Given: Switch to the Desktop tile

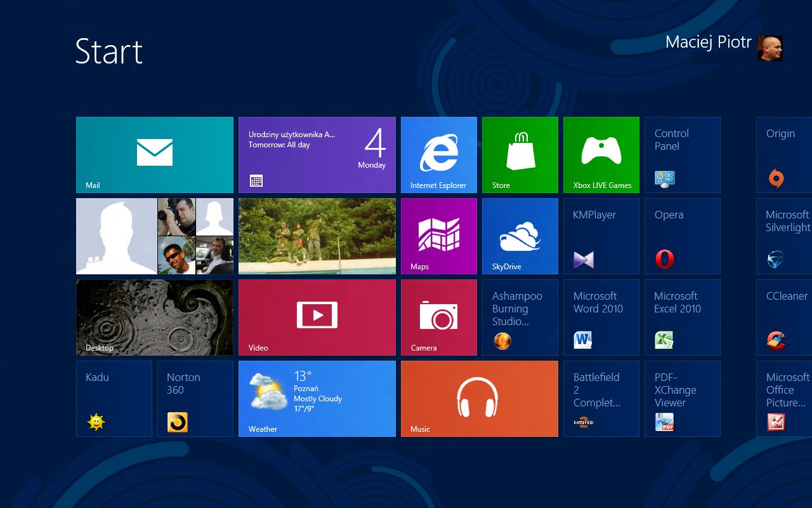Looking at the screenshot, I should tap(155, 317).
